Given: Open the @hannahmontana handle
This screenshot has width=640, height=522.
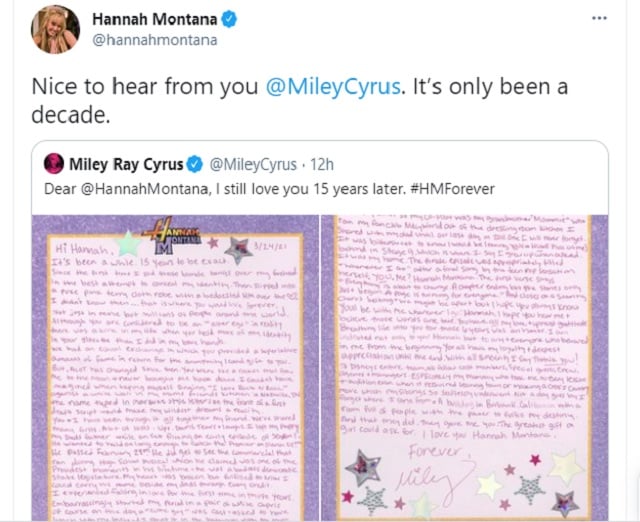Looking at the screenshot, I should [x=155, y=40].
